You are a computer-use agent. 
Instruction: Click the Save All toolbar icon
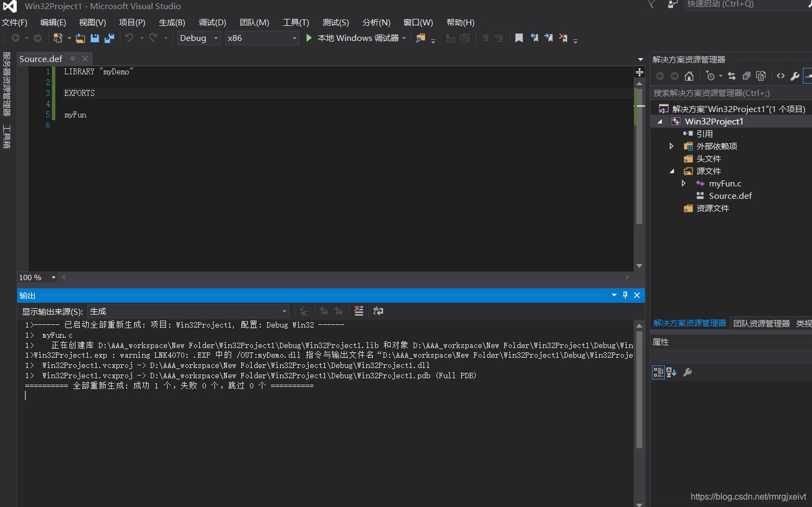pyautogui.click(x=109, y=38)
